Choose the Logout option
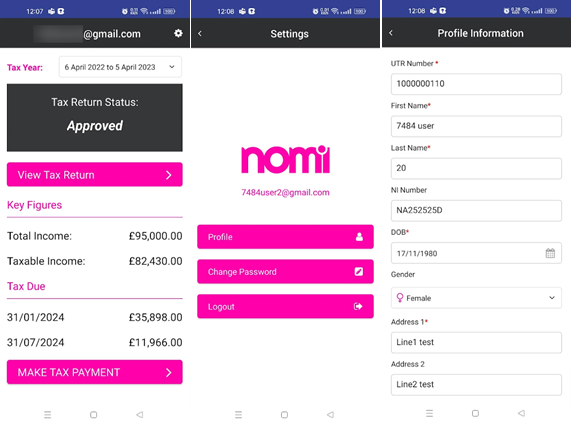 point(285,306)
